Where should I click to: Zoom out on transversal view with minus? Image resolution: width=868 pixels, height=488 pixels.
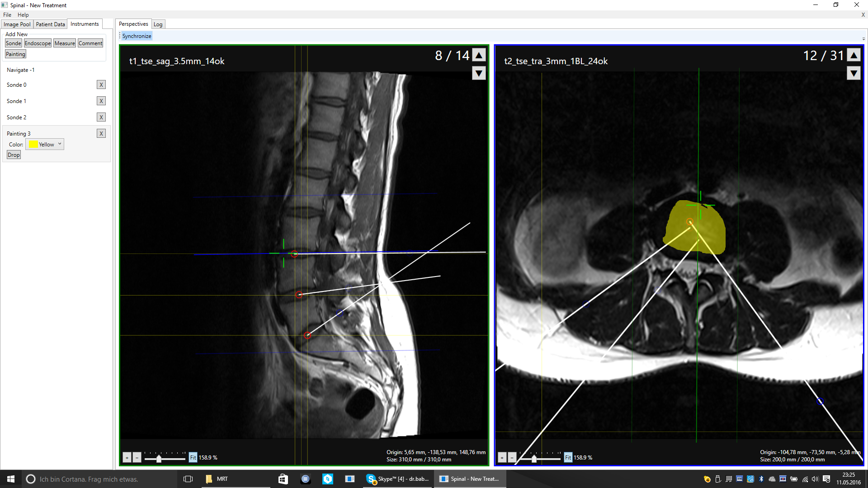(512, 458)
